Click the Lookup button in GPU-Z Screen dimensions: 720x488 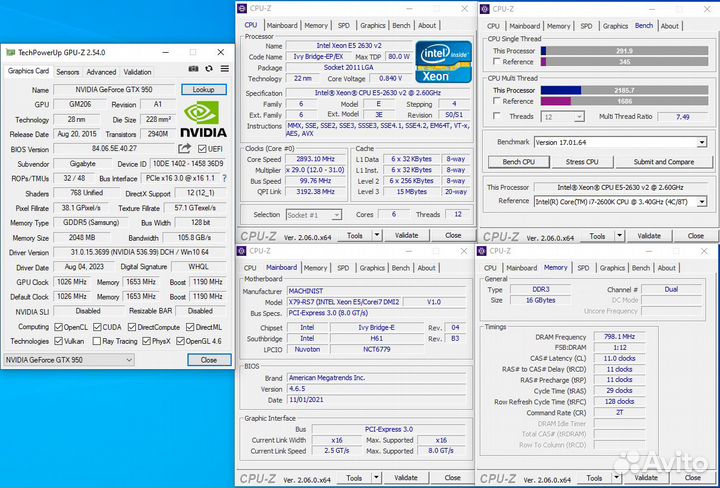(x=203, y=90)
